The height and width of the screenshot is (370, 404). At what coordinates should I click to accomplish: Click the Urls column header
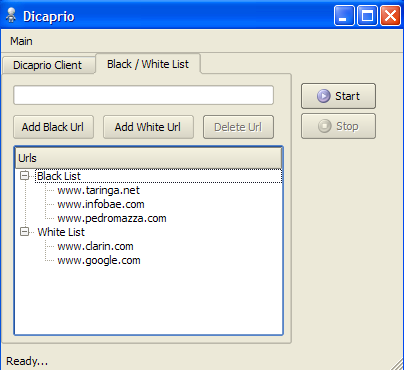click(149, 158)
